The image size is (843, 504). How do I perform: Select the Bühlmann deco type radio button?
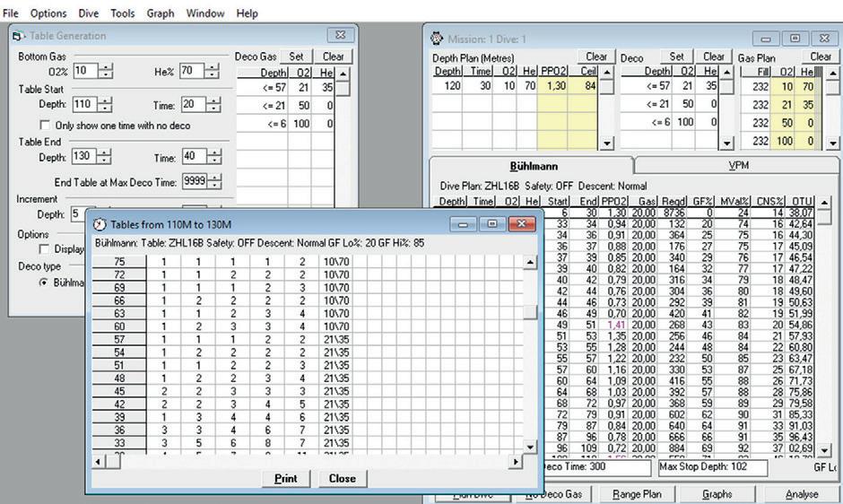[44, 282]
